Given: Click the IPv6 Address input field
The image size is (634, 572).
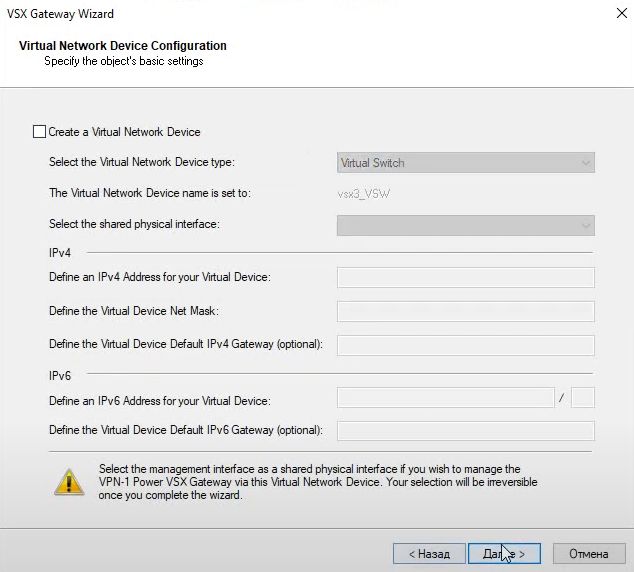Looking at the screenshot, I should [445, 397].
